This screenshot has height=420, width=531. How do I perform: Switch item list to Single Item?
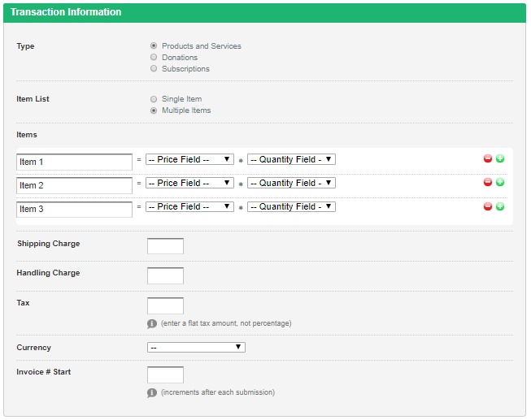(154, 99)
